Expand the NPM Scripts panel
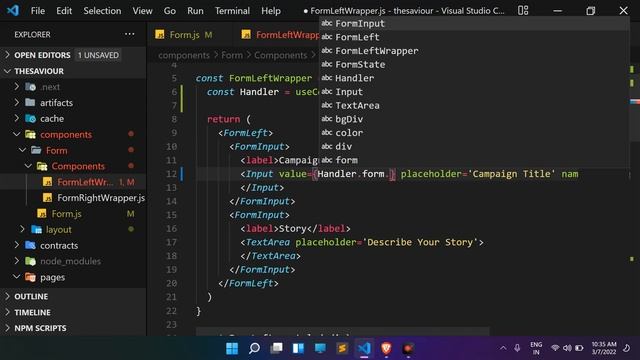The image size is (640, 360). click(7, 328)
